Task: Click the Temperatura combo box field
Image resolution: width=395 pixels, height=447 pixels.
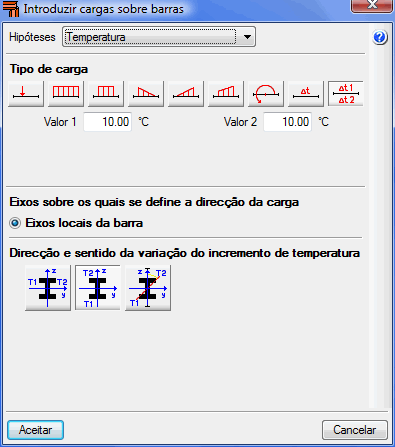Action: coord(159,37)
